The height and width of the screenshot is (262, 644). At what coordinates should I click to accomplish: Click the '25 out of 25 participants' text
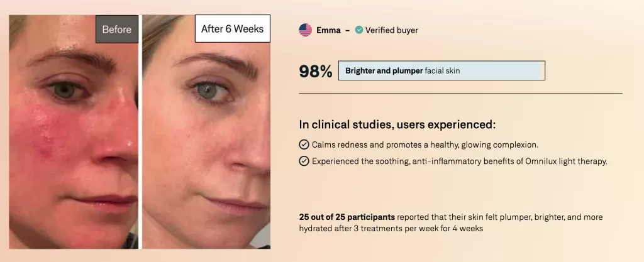point(347,217)
